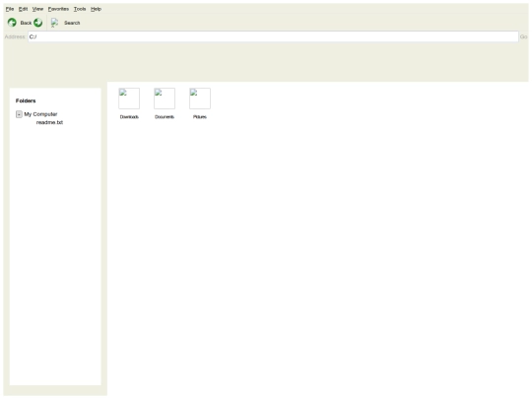Select readme.txt in folder tree
532x399 pixels.
[49, 122]
